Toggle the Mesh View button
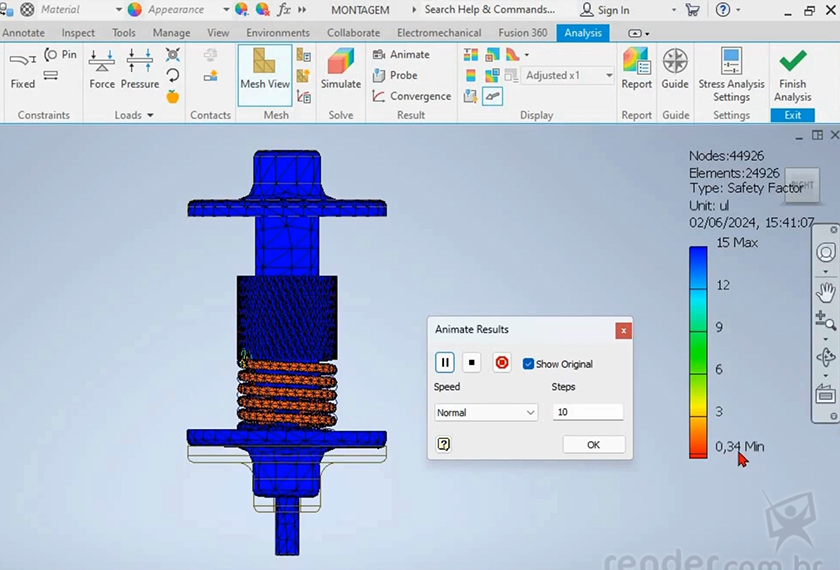The width and height of the screenshot is (840, 570). click(265, 69)
